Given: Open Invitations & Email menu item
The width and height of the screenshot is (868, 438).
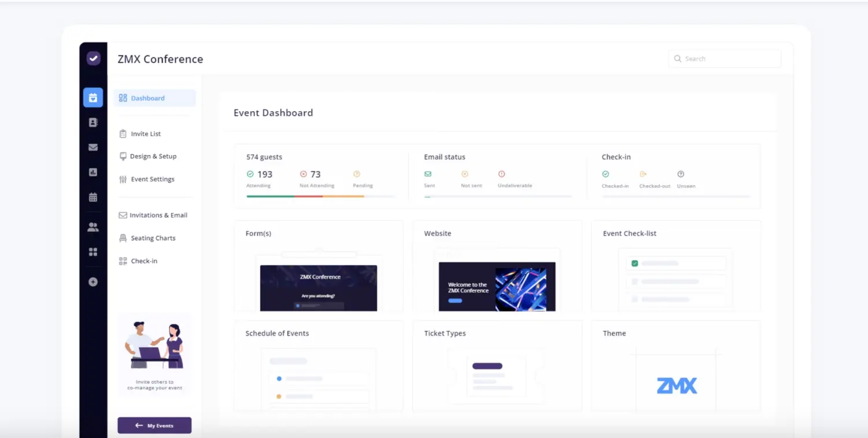Looking at the screenshot, I should (155, 215).
